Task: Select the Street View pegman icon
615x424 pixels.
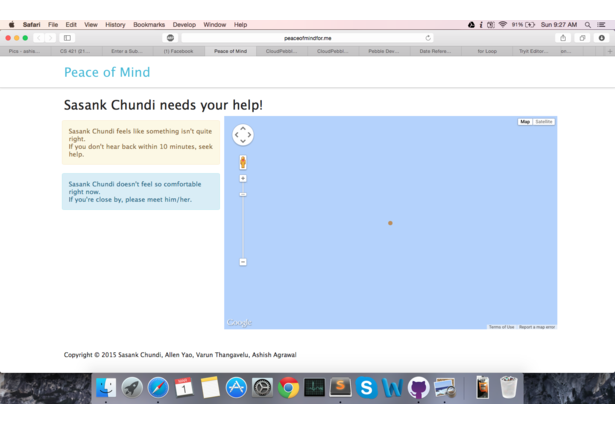Action: click(x=243, y=162)
